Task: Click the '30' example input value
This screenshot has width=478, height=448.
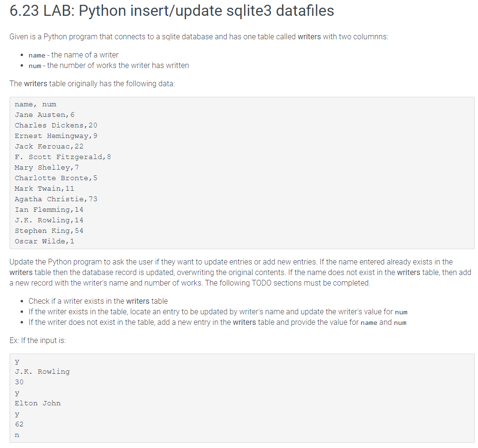Action: pyautogui.click(x=19, y=382)
